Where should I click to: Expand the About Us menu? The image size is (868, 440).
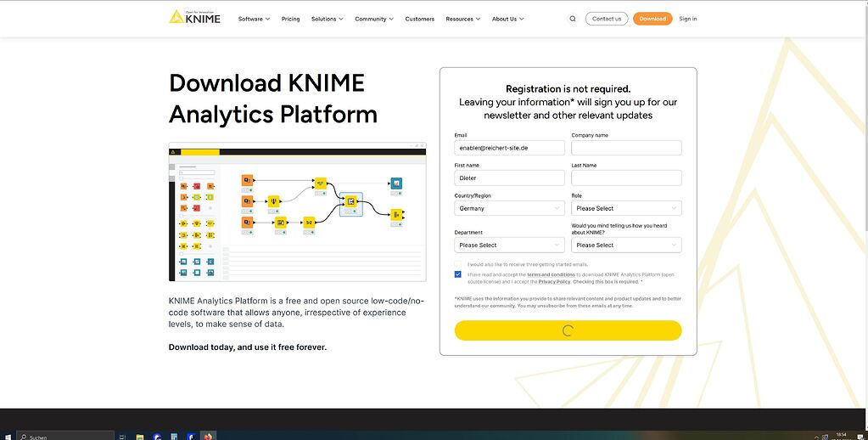click(x=507, y=19)
